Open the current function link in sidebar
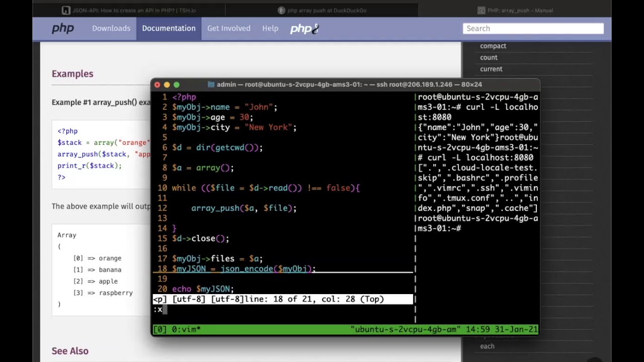The image size is (644, 362). pos(491,69)
